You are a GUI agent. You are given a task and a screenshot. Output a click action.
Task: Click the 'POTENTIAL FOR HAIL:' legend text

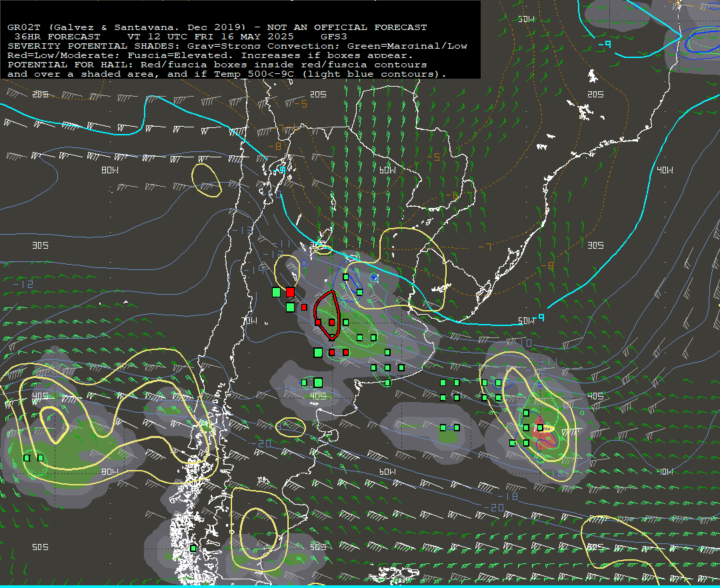pos(71,65)
